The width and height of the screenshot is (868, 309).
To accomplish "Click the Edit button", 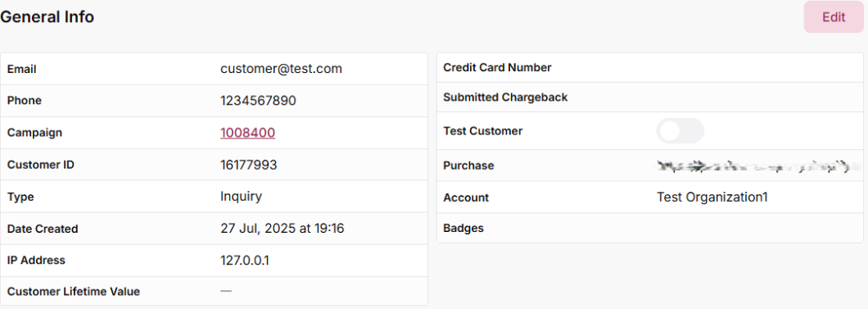I will (833, 17).
